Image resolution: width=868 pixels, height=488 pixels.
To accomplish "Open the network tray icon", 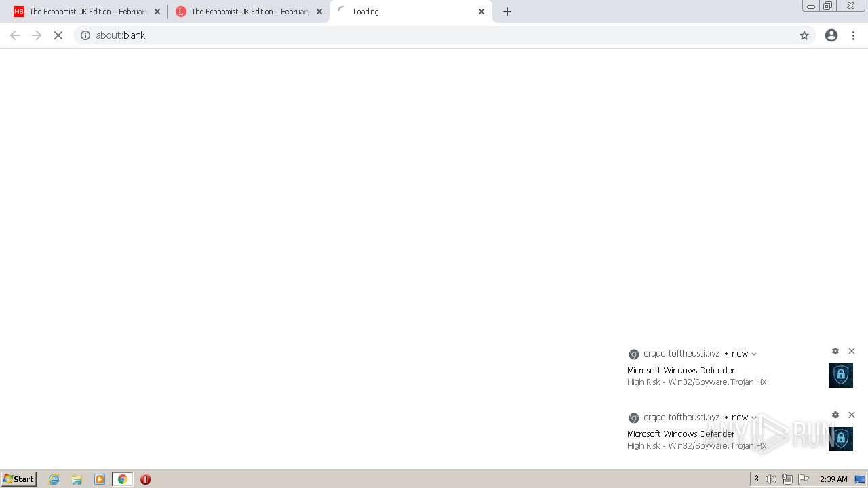I will [787, 479].
